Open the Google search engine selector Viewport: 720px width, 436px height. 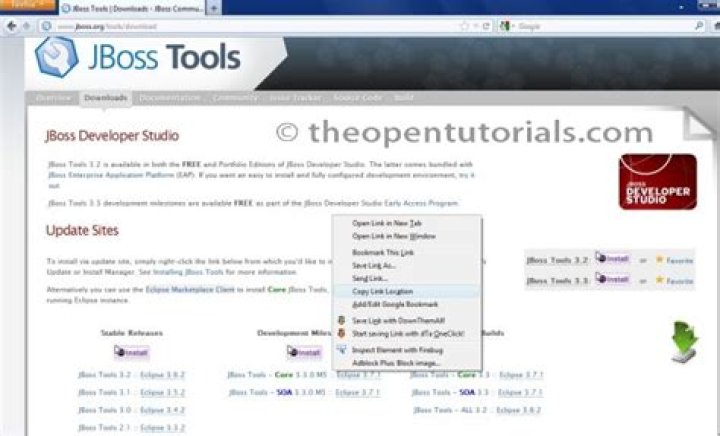coord(506,26)
